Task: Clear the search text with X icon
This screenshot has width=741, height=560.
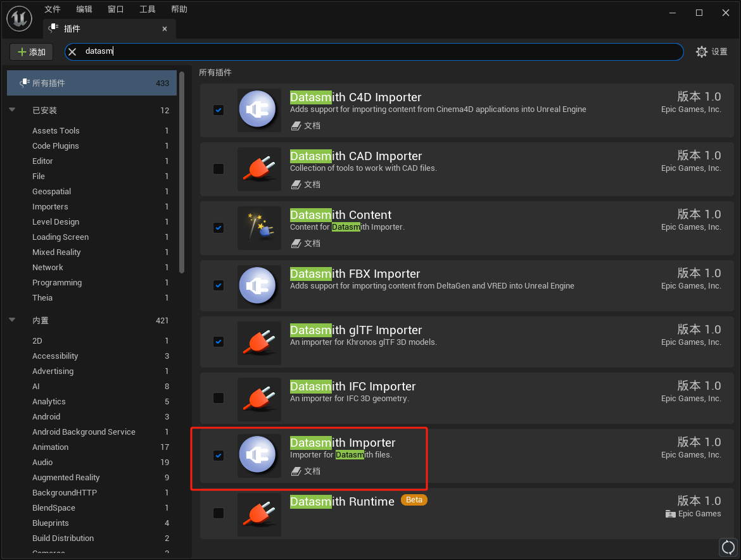Action: click(x=72, y=51)
